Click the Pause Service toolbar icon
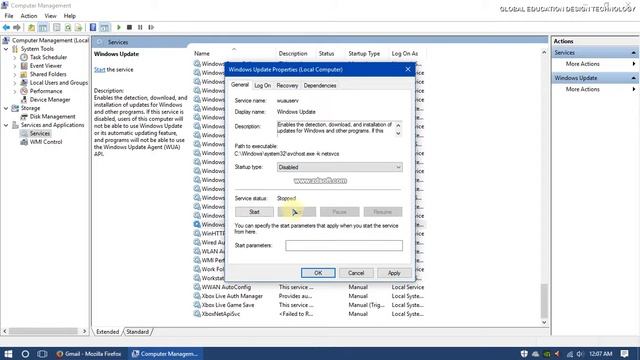The image size is (640, 360). pos(140,27)
